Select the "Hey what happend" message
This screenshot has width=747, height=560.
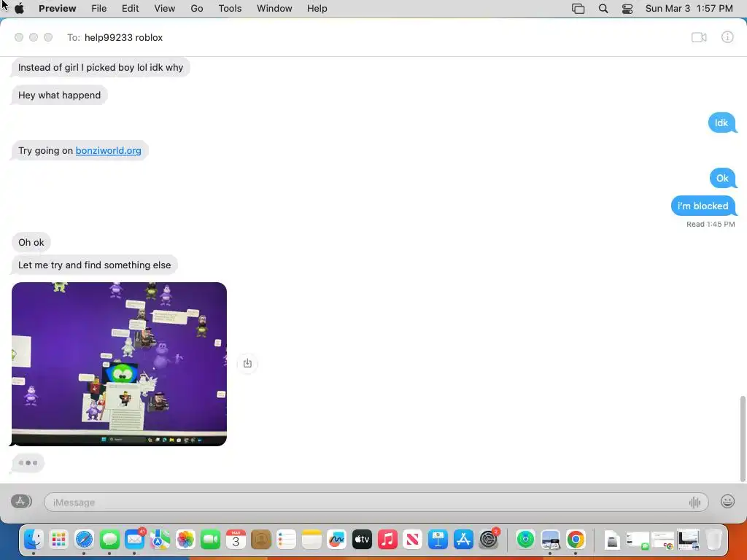click(x=59, y=96)
